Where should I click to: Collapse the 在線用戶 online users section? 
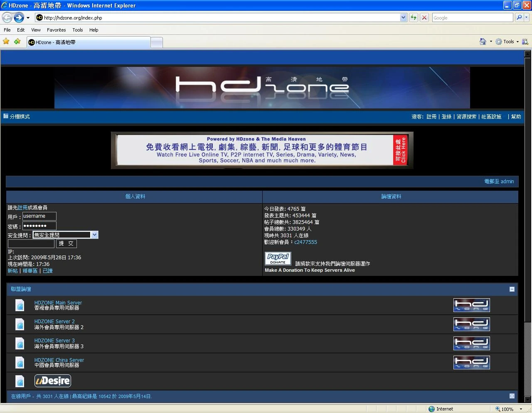[512, 396]
